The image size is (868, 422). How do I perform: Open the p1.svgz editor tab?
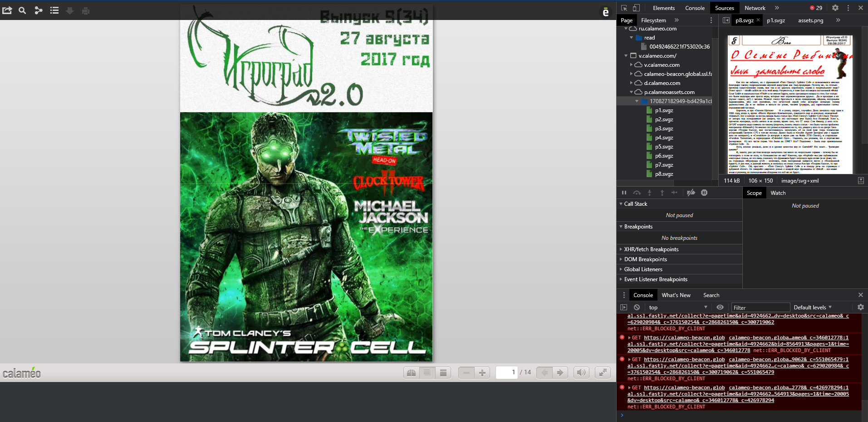(x=776, y=20)
